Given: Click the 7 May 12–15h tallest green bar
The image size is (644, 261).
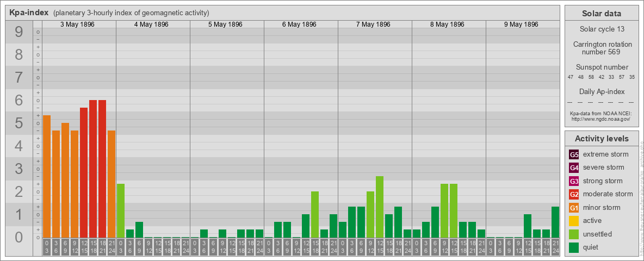Looking at the screenshot, I should [x=380, y=207].
